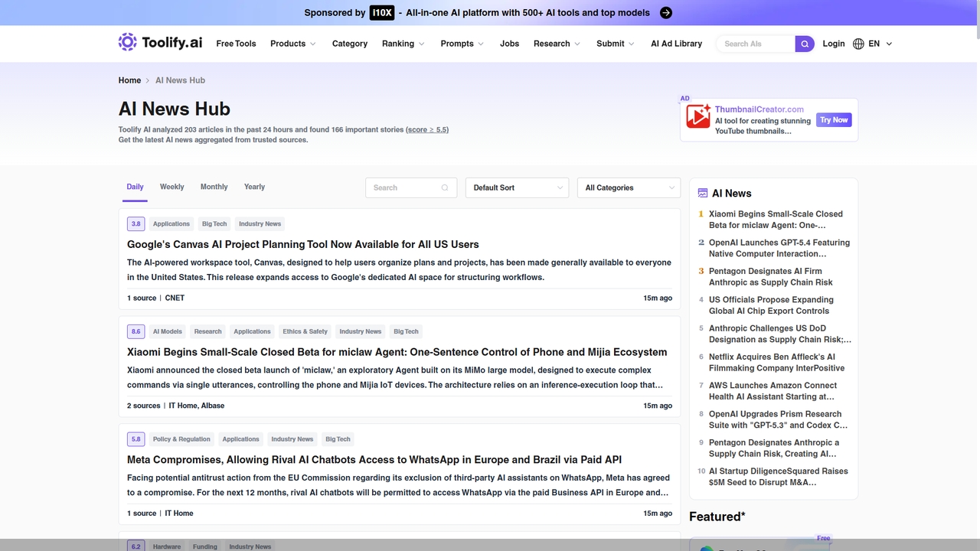The width and height of the screenshot is (980, 551).
Task: Expand the Ranking menu
Action: (x=403, y=44)
